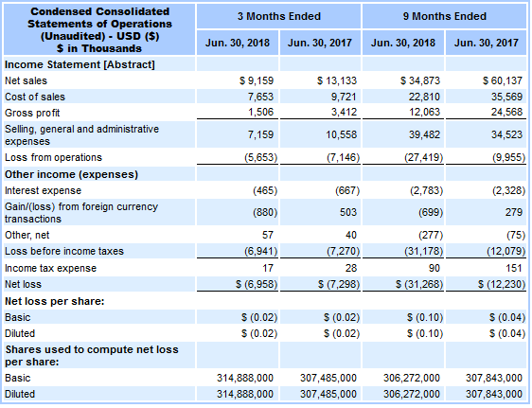Select the $ 9,159 net sales value
The image size is (532, 408).
click(257, 80)
